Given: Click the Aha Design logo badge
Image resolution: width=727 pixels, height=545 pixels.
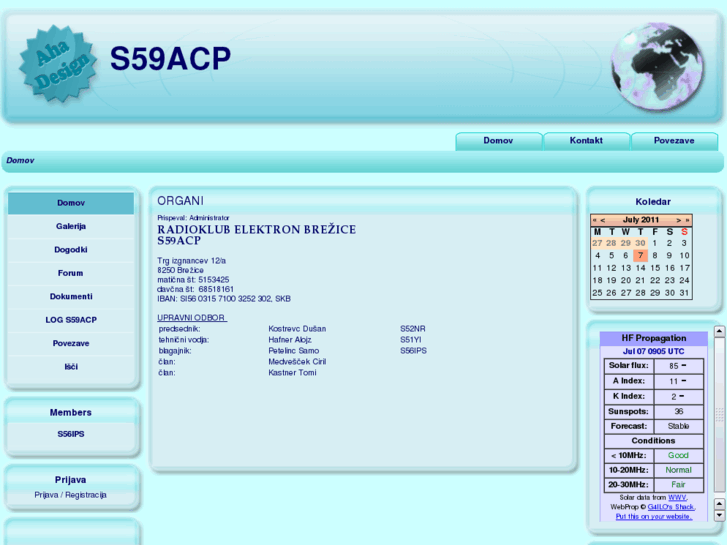Looking at the screenshot, I should (59, 65).
